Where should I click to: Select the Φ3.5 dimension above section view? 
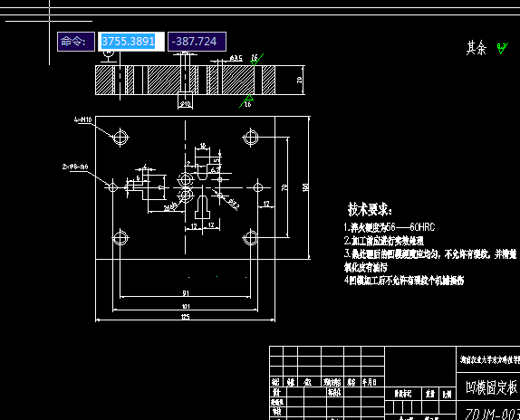click(x=236, y=58)
